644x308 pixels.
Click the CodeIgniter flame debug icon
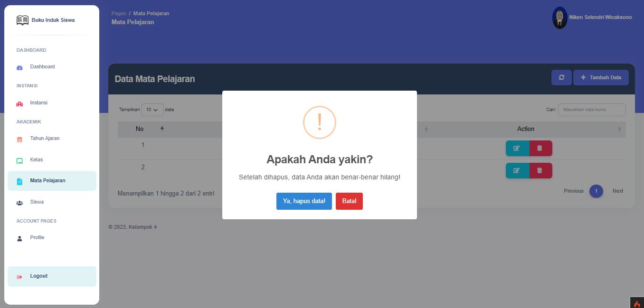click(637, 303)
